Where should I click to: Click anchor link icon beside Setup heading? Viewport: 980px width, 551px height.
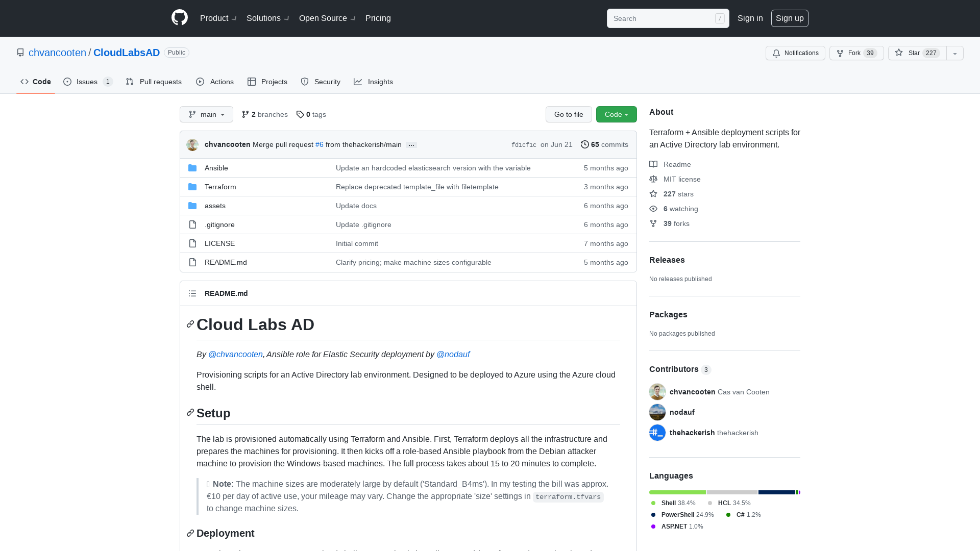190,413
